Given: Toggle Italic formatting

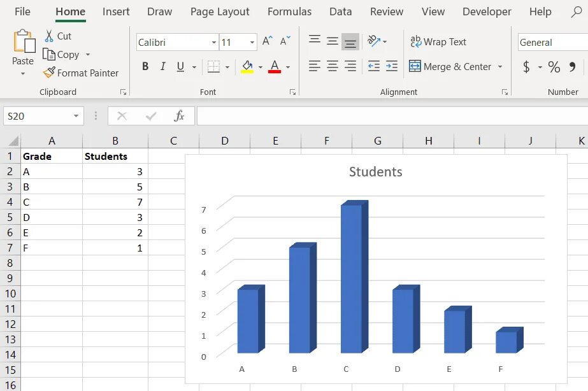Looking at the screenshot, I should [x=162, y=67].
